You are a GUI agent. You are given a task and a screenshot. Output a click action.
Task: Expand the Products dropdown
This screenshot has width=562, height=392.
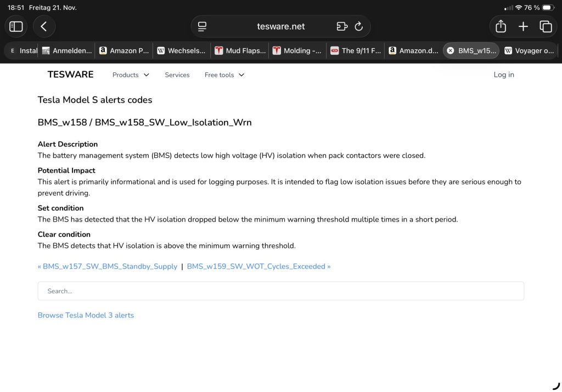pyautogui.click(x=131, y=75)
